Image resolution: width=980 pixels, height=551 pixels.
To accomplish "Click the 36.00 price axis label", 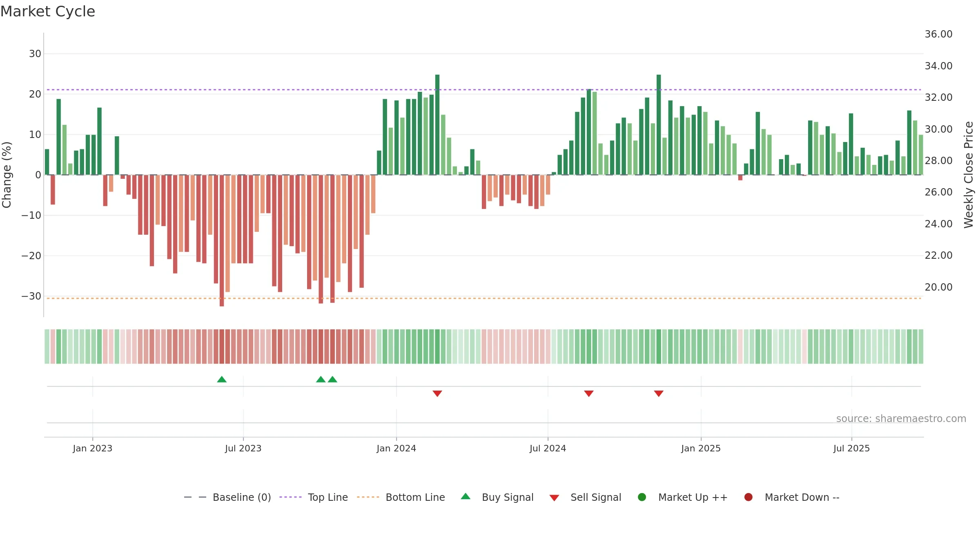I will (938, 34).
